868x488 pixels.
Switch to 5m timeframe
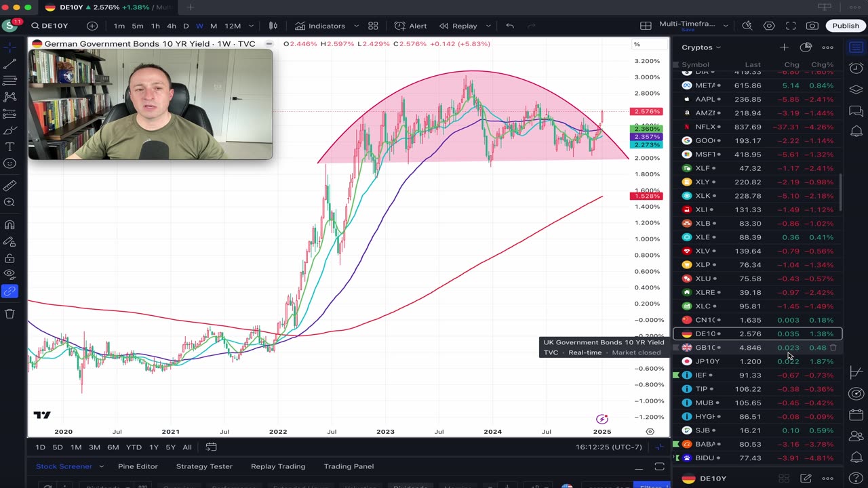point(138,26)
